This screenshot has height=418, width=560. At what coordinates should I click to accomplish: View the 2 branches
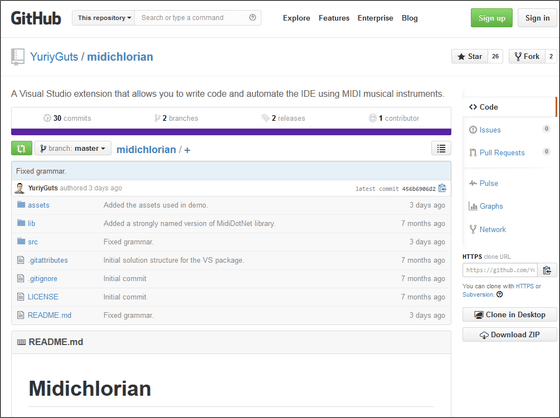(x=176, y=118)
